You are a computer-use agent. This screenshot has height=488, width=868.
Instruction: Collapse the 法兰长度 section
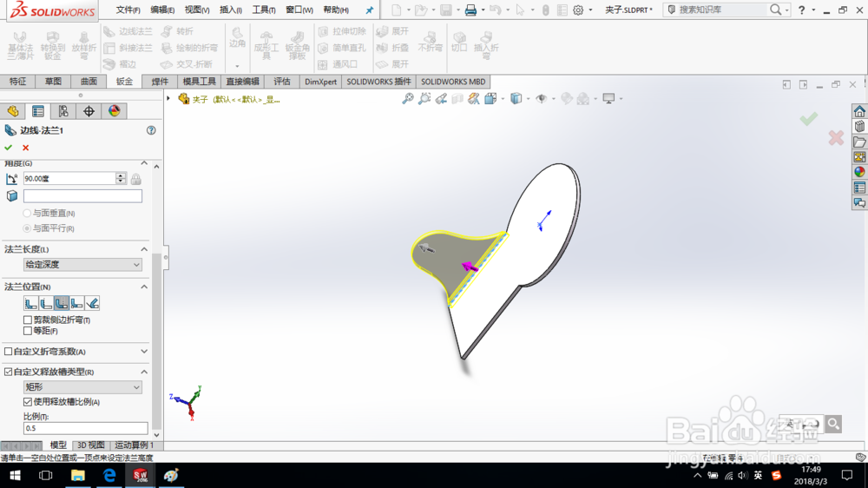coord(144,249)
